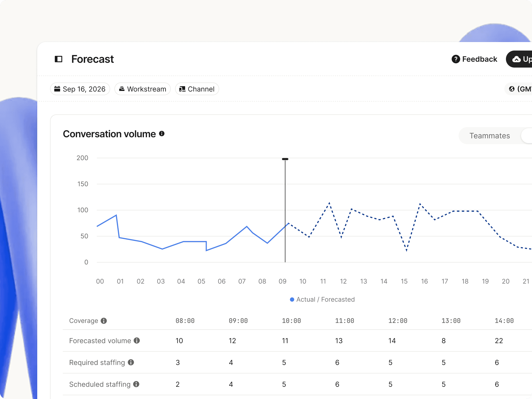The width and height of the screenshot is (532, 399).
Task: Click the current-time marker handle on chart
Action: [x=285, y=159]
